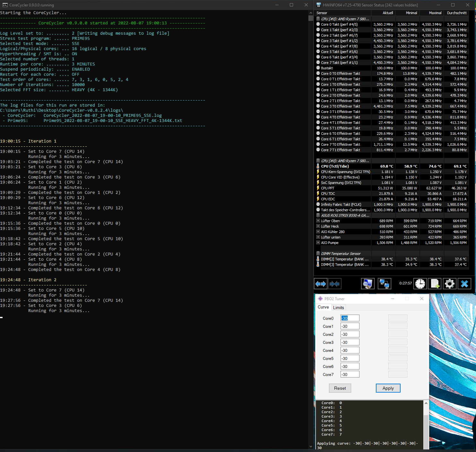476x452 pixels.
Task: Click the Core 0 Takt clock icon
Action: click(318, 24)
